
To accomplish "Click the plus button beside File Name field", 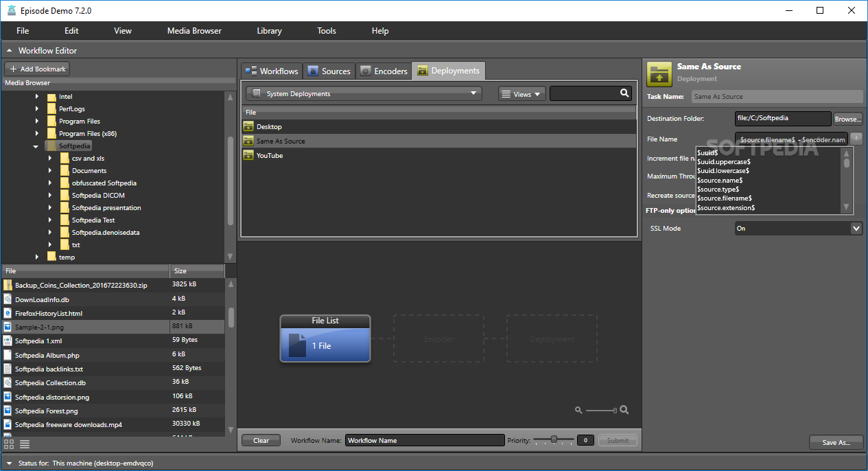I will pos(856,138).
